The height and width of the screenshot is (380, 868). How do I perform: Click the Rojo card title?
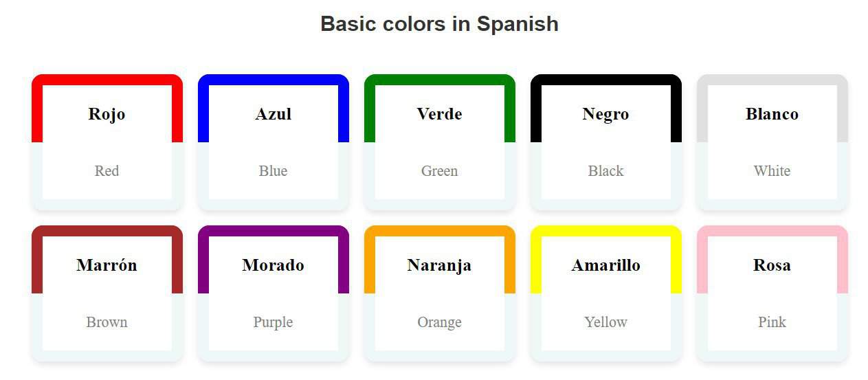pos(107,114)
